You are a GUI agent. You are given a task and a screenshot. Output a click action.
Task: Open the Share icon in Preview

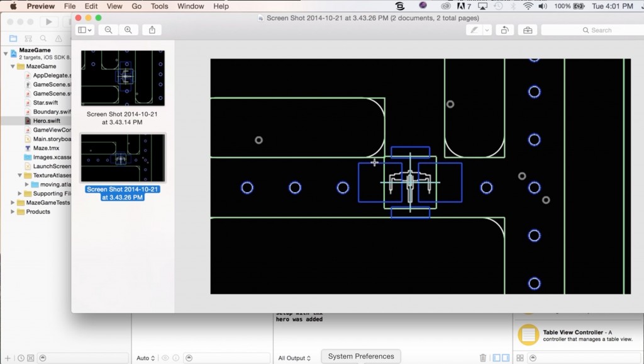coord(152,30)
